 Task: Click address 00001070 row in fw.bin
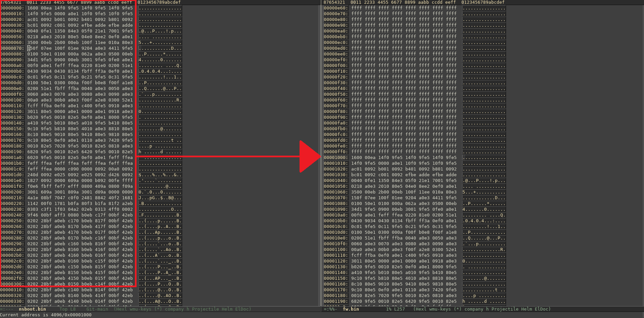coord(415,198)
